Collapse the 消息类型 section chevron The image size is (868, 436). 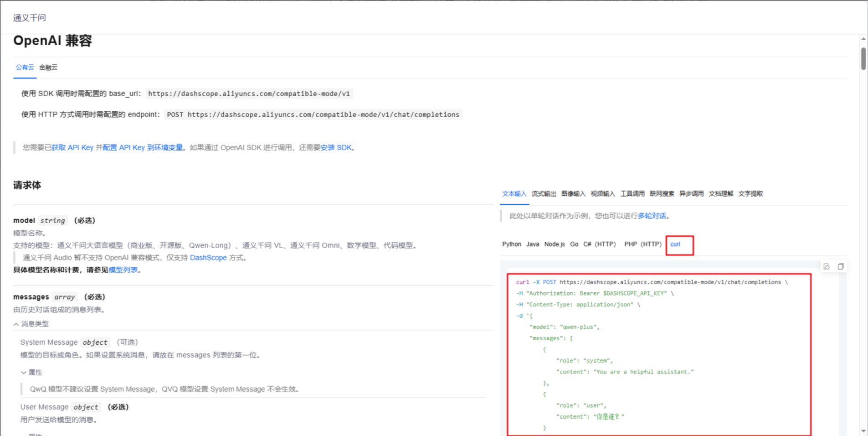[16, 324]
